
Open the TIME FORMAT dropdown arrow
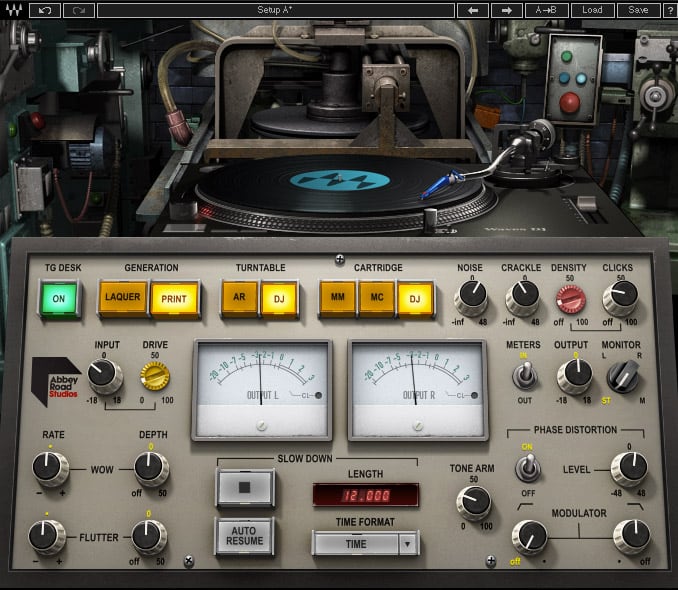point(408,544)
